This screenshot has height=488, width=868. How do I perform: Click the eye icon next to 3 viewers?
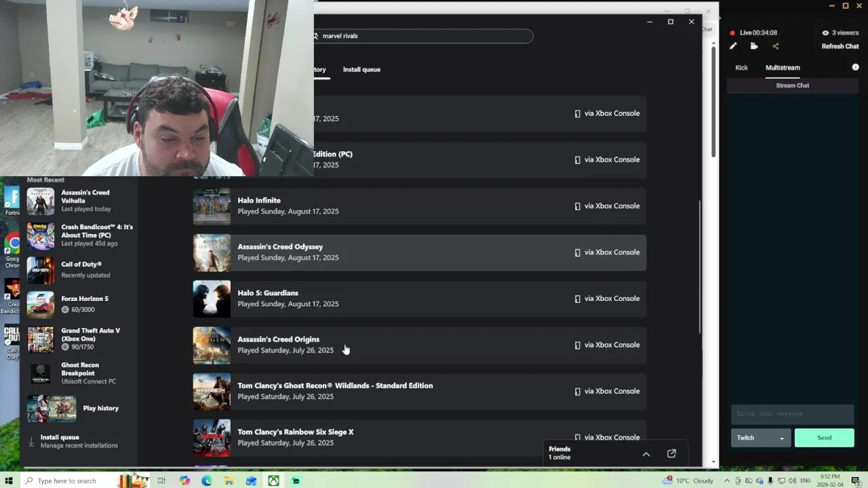click(825, 33)
